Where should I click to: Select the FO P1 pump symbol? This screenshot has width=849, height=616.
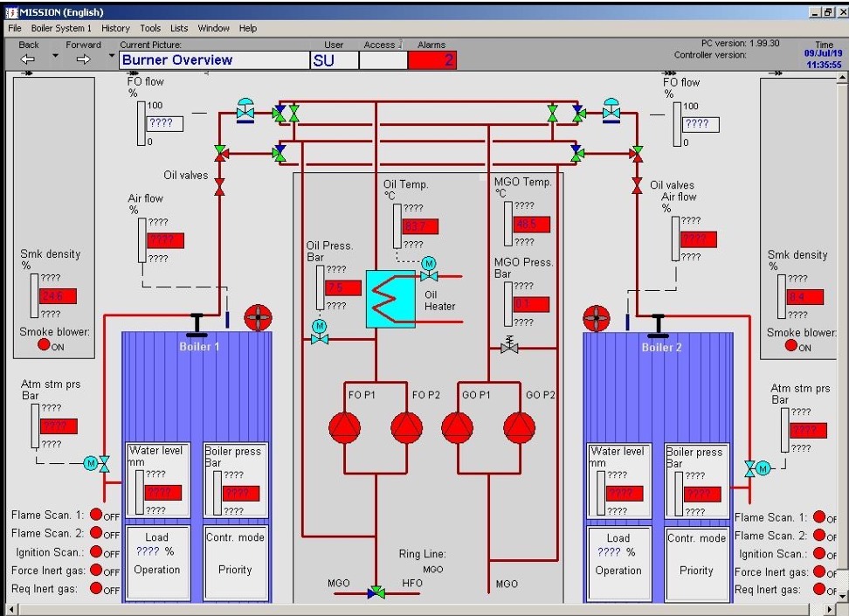click(344, 427)
